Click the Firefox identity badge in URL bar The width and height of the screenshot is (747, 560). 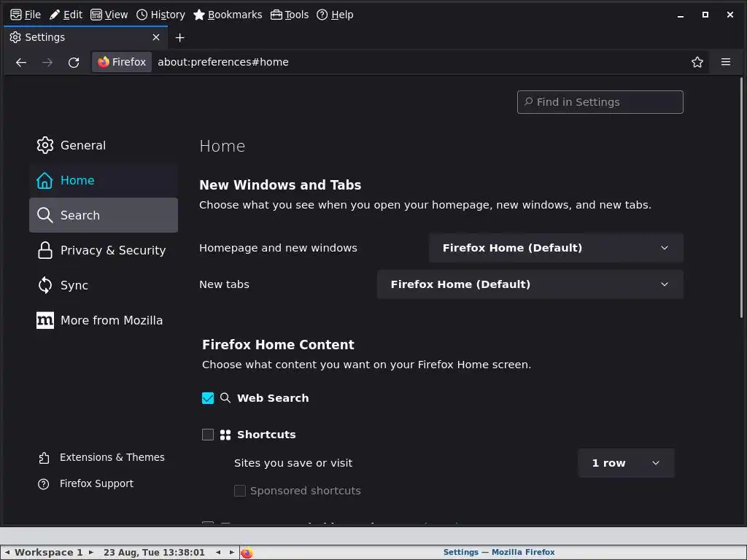(122, 62)
